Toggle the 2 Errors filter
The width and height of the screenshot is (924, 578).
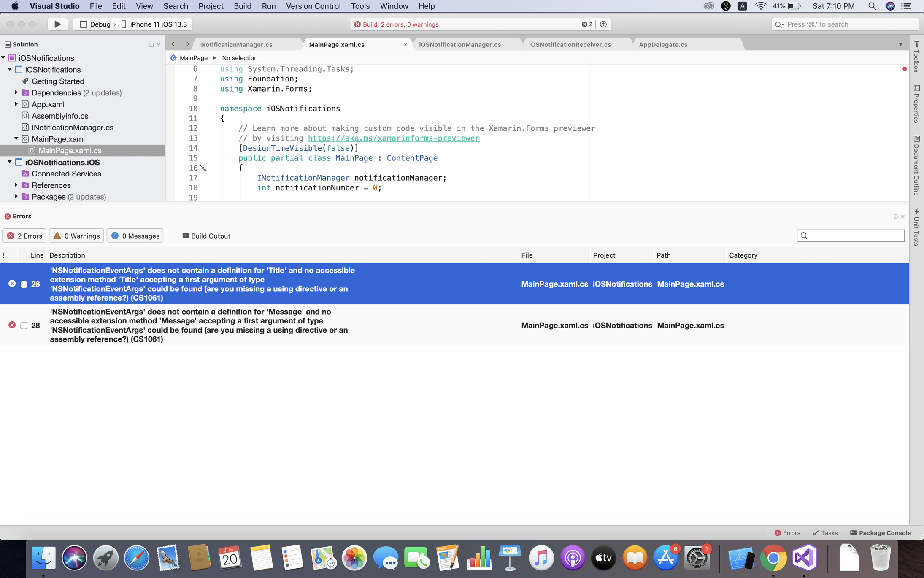click(x=24, y=236)
